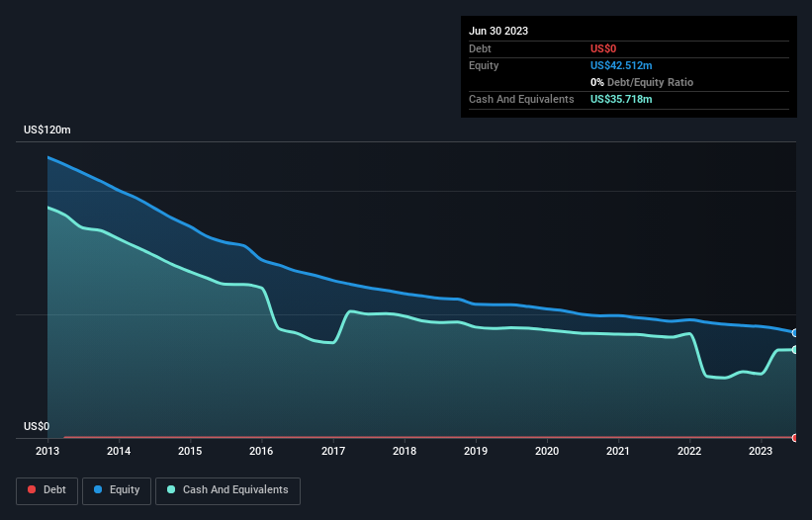Click the 2019 x-axis label

476,451
